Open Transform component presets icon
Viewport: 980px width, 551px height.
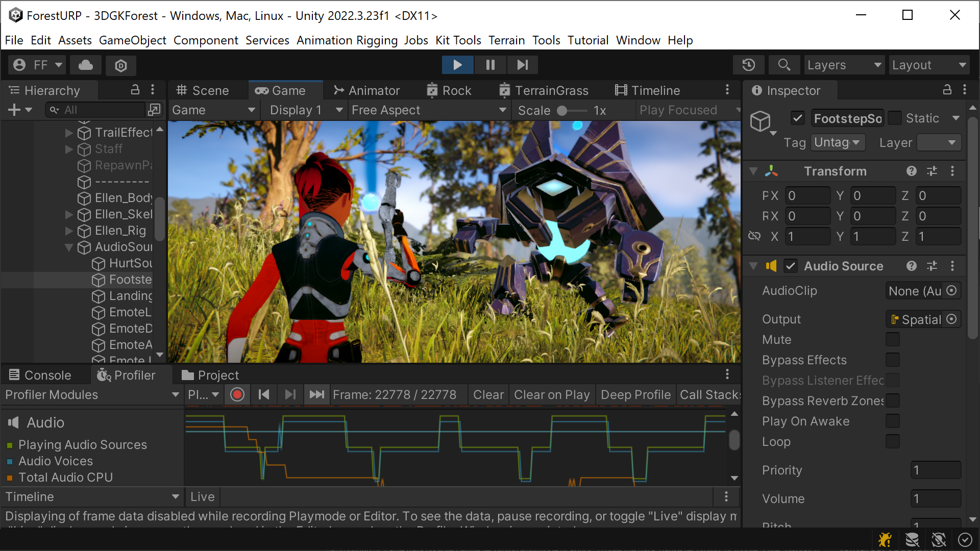click(x=932, y=171)
